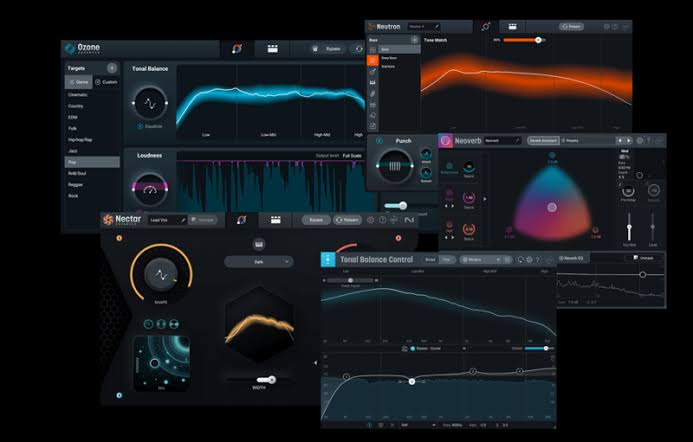Click the Relearn button in Nectar
This screenshot has height=442, width=693.
[347, 220]
